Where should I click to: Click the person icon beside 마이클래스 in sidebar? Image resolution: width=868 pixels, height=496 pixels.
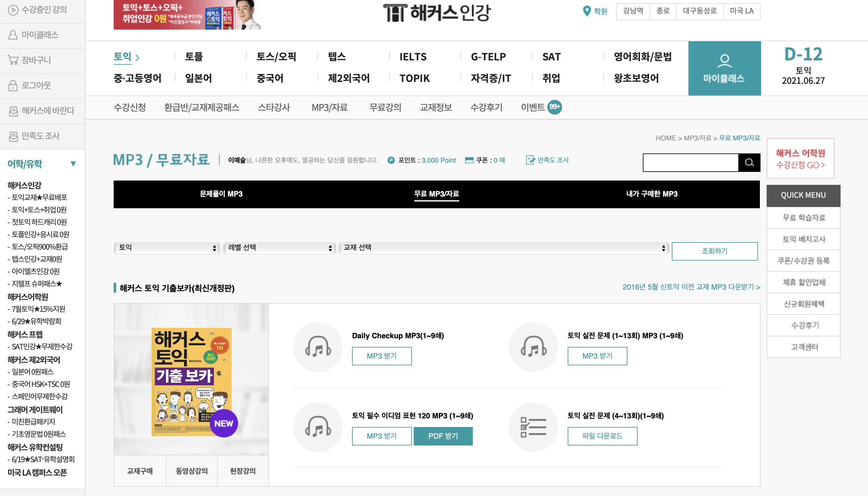13,35
